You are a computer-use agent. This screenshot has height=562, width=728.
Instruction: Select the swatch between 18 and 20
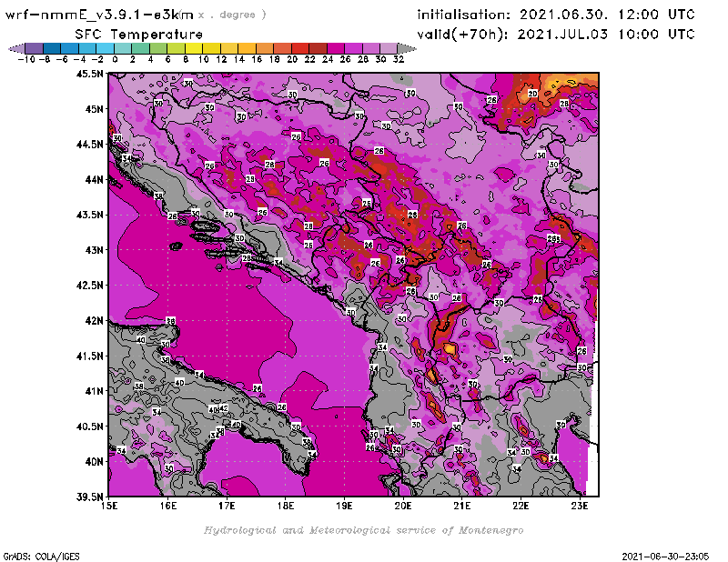[x=282, y=48]
